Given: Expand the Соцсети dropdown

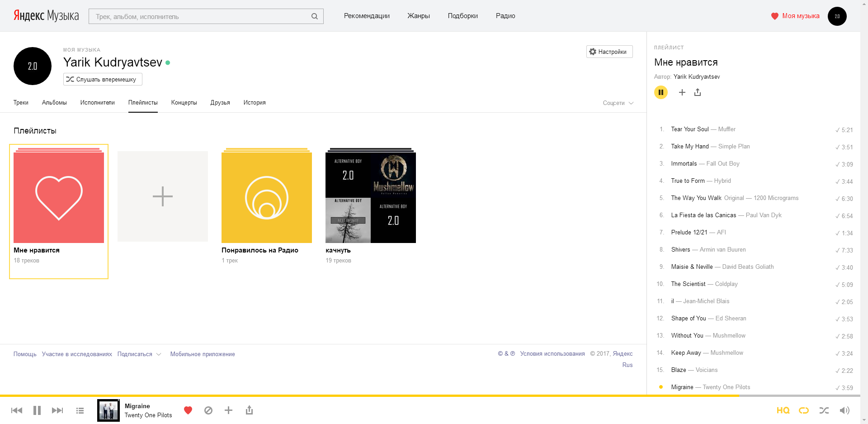Looking at the screenshot, I should (618, 103).
